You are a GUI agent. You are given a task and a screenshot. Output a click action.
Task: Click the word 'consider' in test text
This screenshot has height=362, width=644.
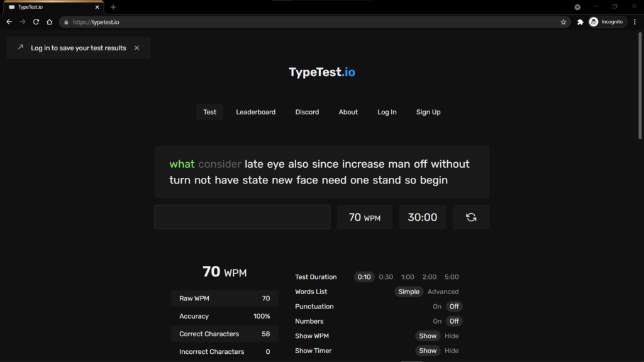pyautogui.click(x=219, y=164)
